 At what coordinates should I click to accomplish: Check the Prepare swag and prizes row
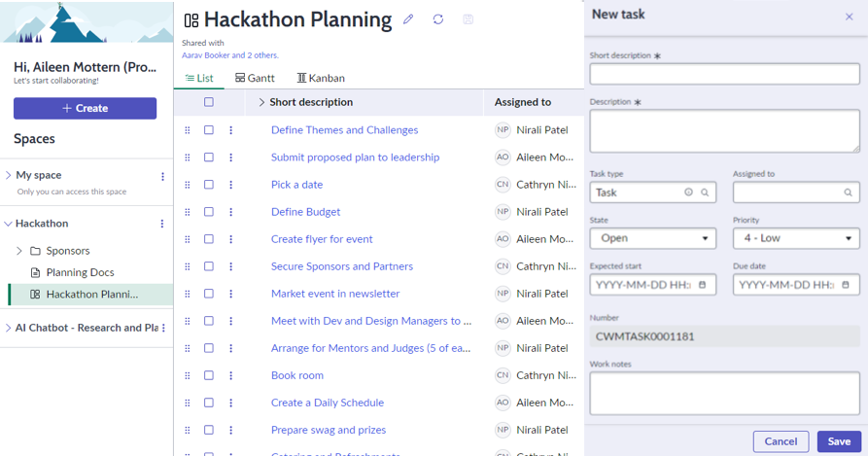click(209, 430)
